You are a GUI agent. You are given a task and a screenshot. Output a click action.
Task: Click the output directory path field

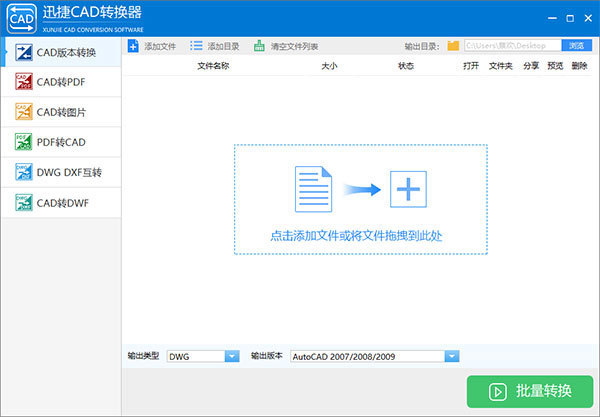(x=513, y=46)
